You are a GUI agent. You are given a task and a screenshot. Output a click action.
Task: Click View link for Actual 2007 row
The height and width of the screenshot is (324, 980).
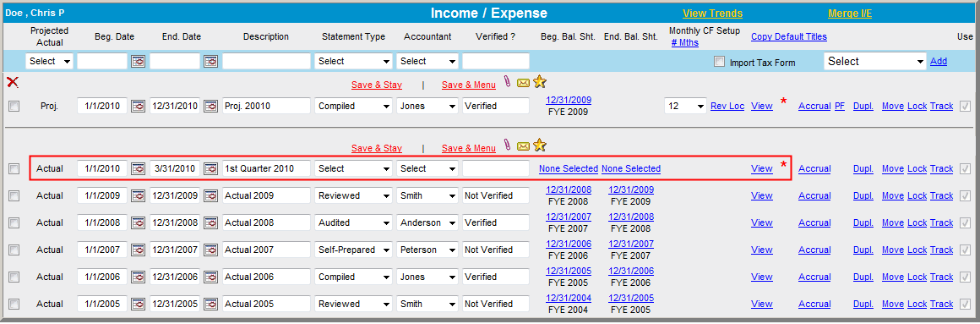tap(762, 250)
